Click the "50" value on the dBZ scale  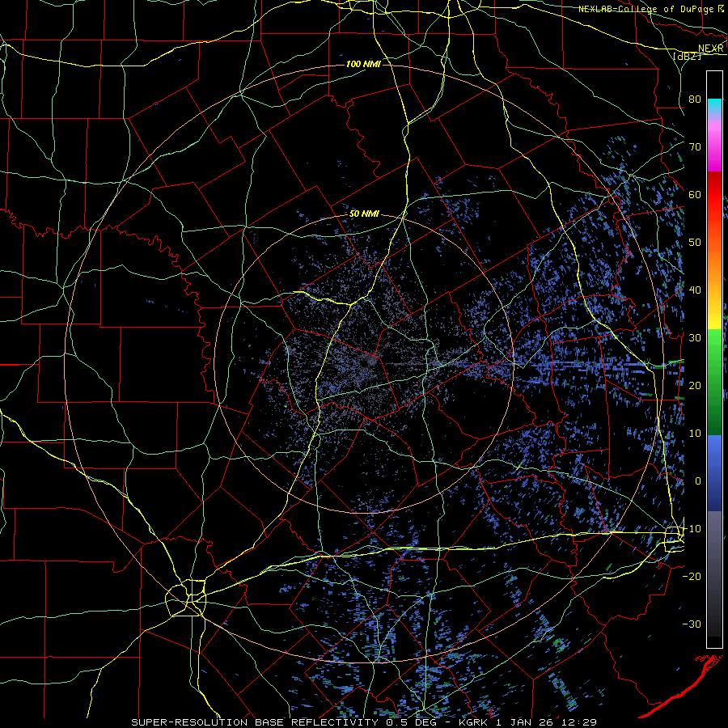pos(695,243)
